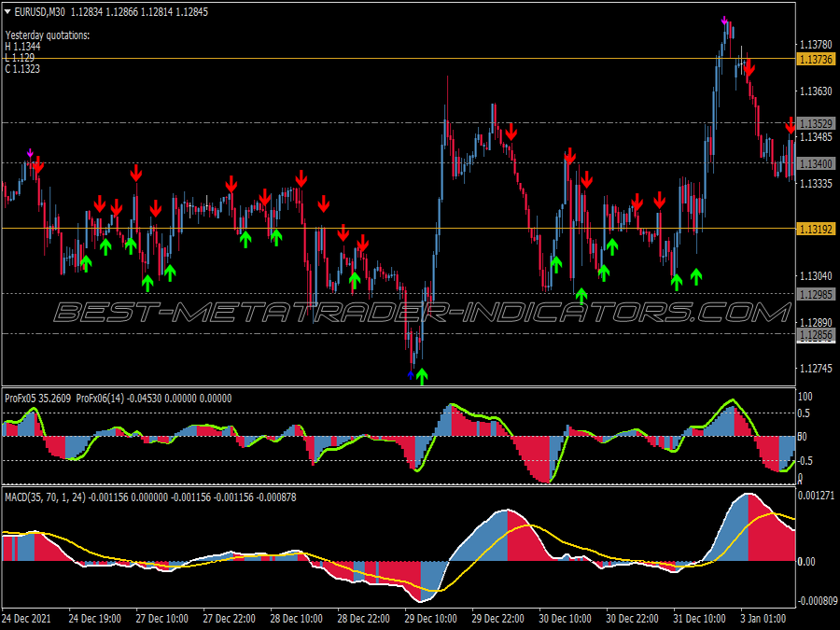Select the small blue arrow under the lowest candle
840x630 pixels.
[x=411, y=375]
